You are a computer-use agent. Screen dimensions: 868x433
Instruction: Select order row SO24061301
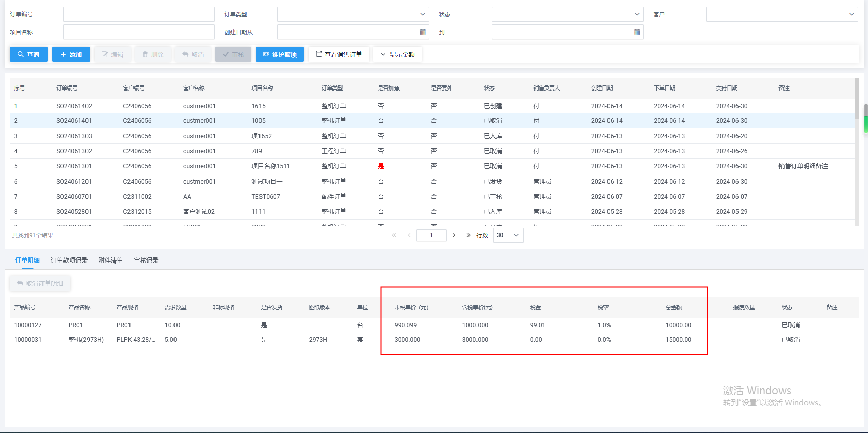pos(432,166)
